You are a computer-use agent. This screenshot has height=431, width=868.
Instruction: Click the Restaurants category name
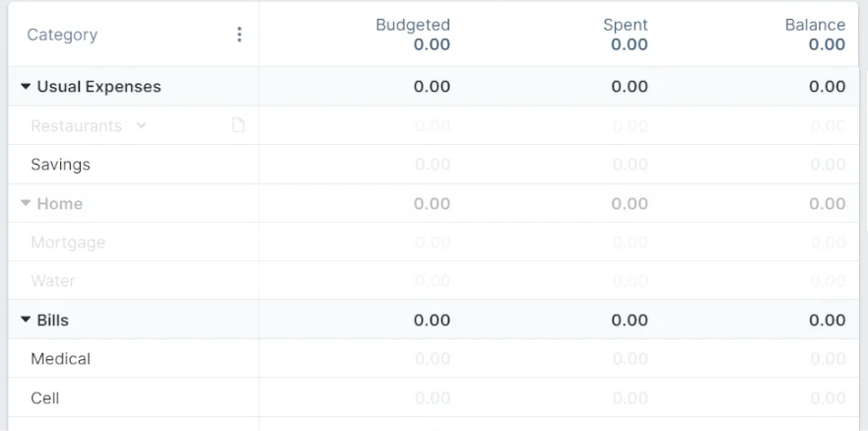[76, 126]
